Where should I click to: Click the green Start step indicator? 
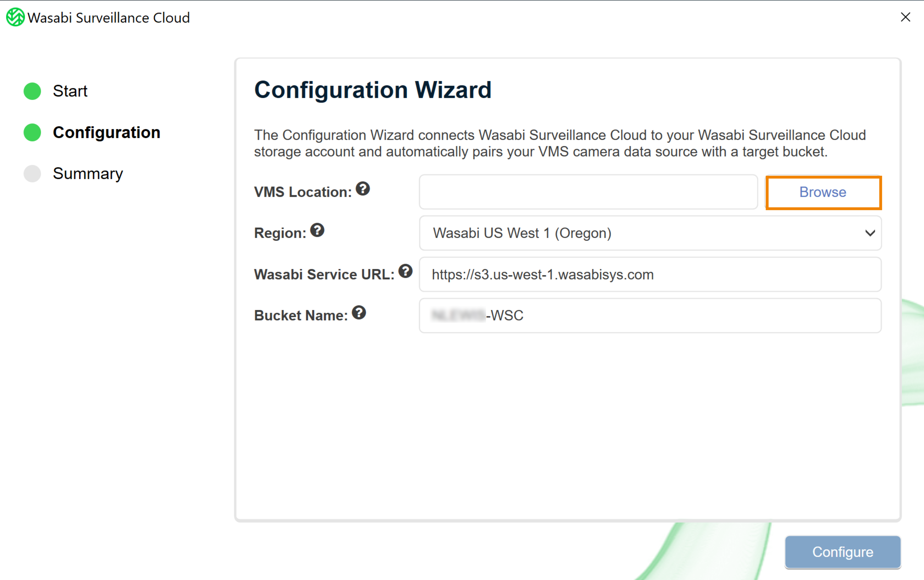click(32, 91)
